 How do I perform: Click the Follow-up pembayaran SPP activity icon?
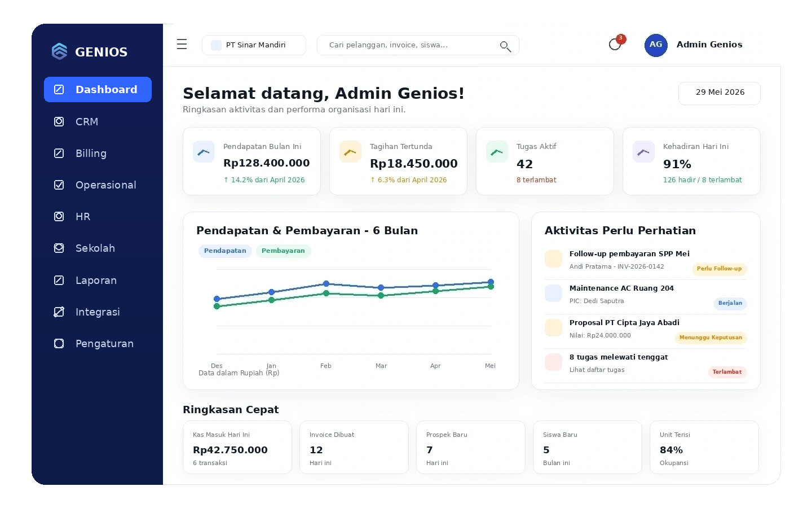(553, 259)
